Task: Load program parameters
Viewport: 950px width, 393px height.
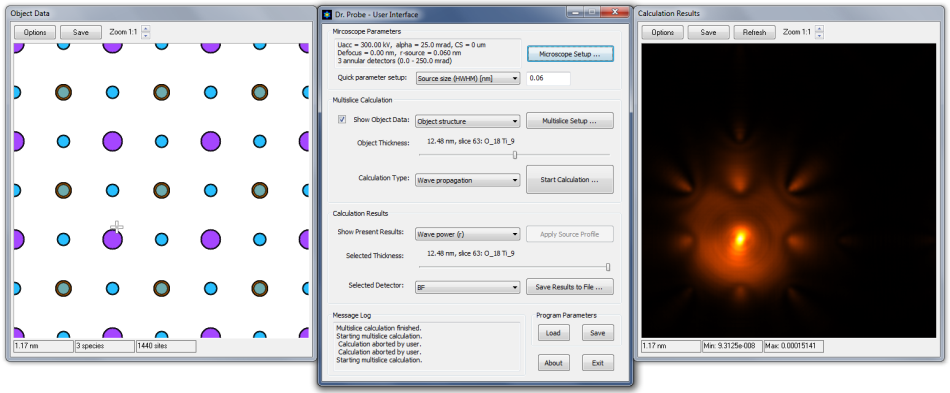Action: click(x=553, y=332)
